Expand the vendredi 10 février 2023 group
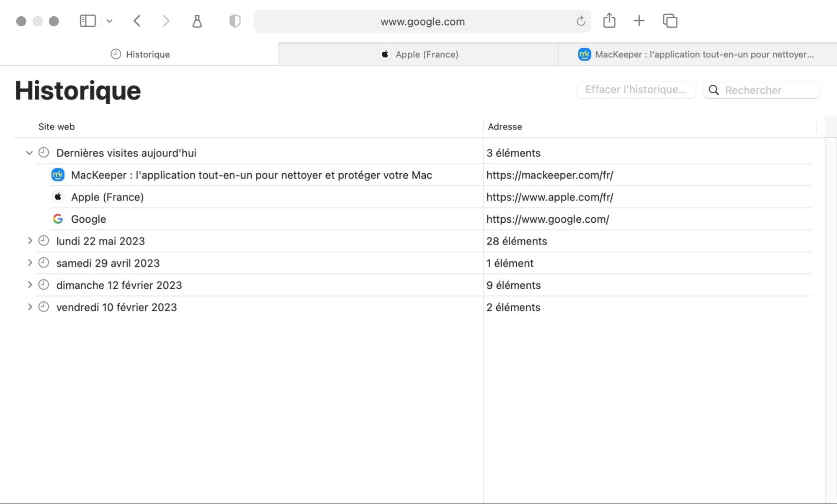 click(30, 307)
